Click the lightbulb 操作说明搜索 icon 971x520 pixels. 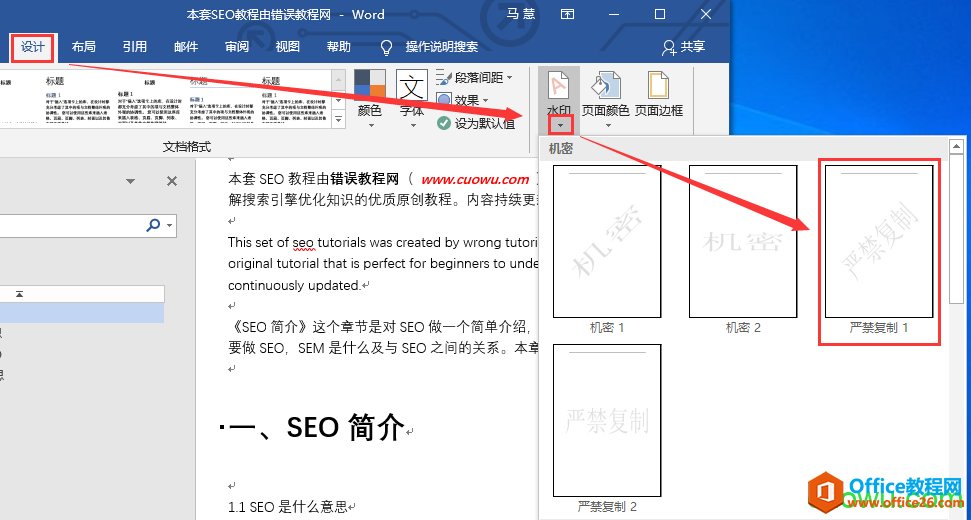point(386,48)
